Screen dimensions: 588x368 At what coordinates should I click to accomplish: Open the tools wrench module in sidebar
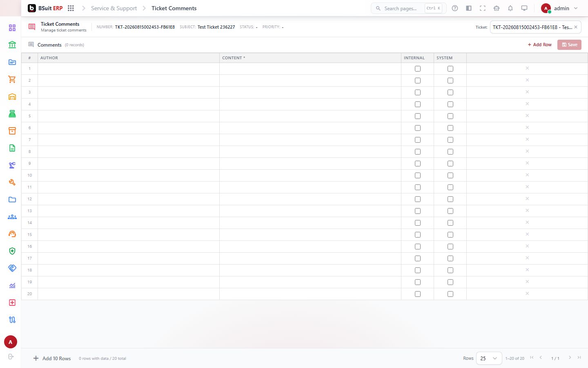[x=12, y=182]
